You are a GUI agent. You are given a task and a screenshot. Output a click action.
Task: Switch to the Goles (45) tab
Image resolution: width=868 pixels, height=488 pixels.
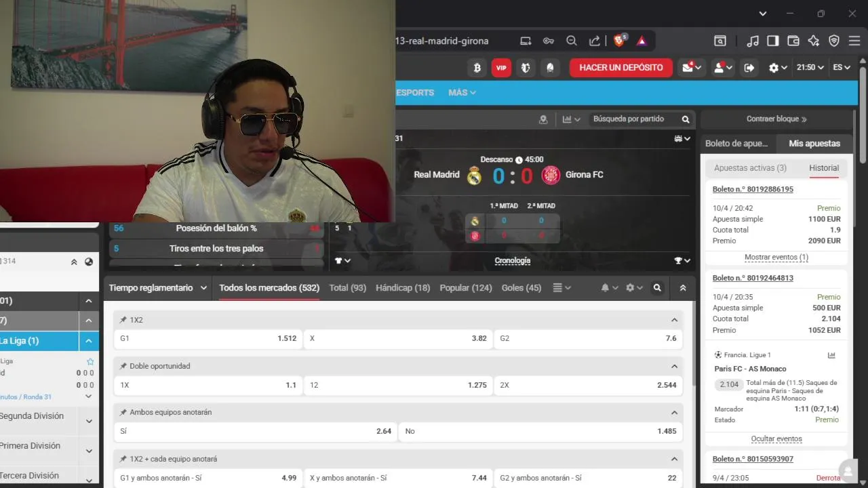pos(521,288)
